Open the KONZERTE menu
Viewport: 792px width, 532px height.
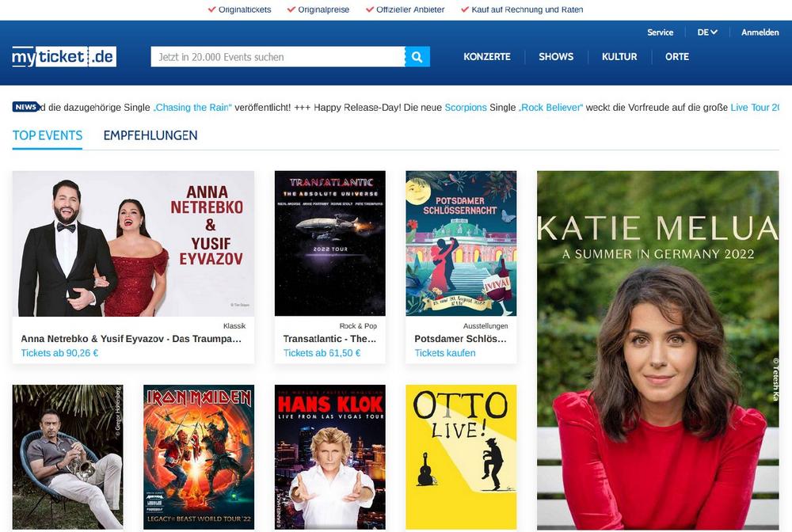pyautogui.click(x=487, y=57)
